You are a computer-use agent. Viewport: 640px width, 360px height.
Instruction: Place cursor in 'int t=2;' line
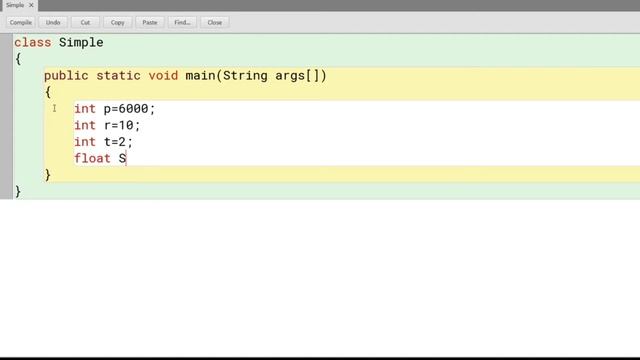(103, 142)
